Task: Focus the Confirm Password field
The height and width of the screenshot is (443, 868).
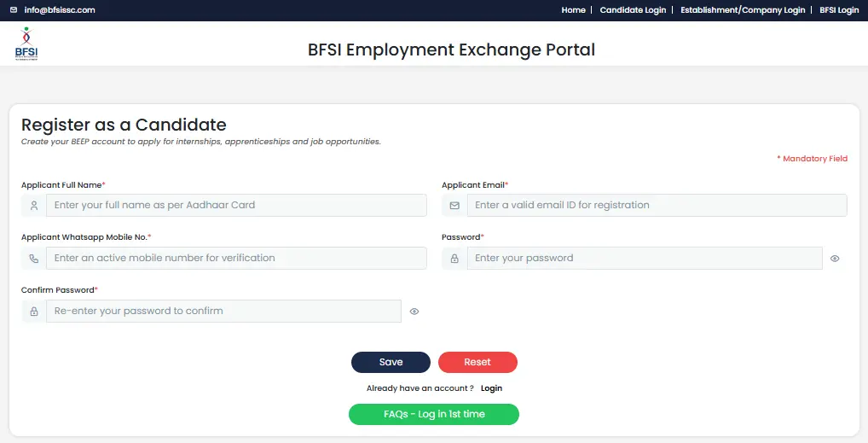Action: click(223, 311)
